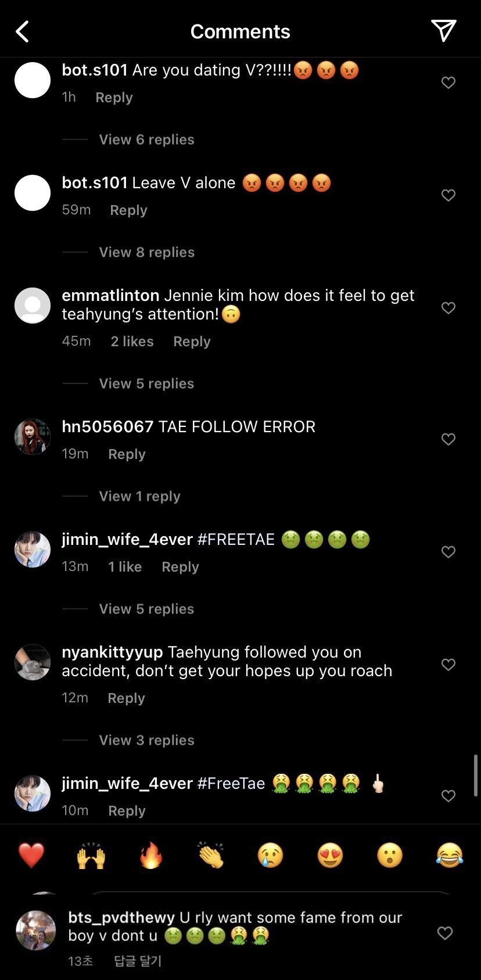The width and height of the screenshot is (481, 980).
Task: Select the laughing-crying emoji reaction
Action: pyautogui.click(x=448, y=855)
